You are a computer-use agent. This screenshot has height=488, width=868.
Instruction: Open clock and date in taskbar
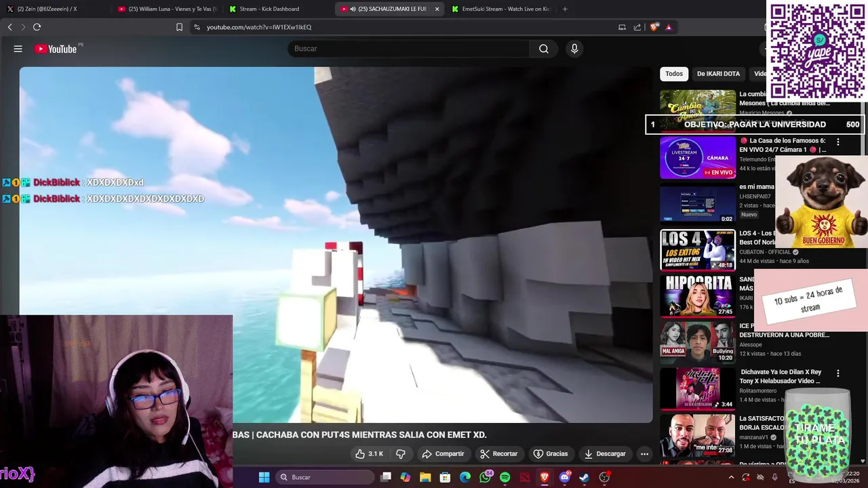click(x=847, y=477)
